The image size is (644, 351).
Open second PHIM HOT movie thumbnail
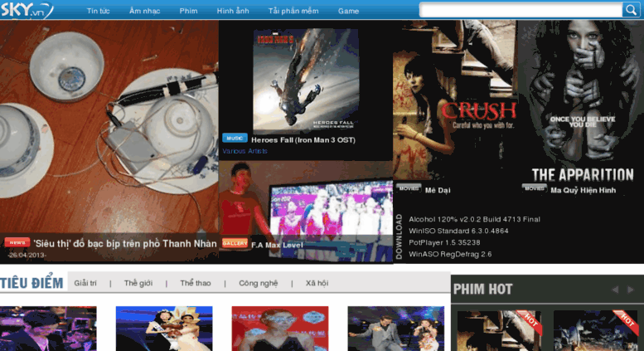[x=596, y=331]
